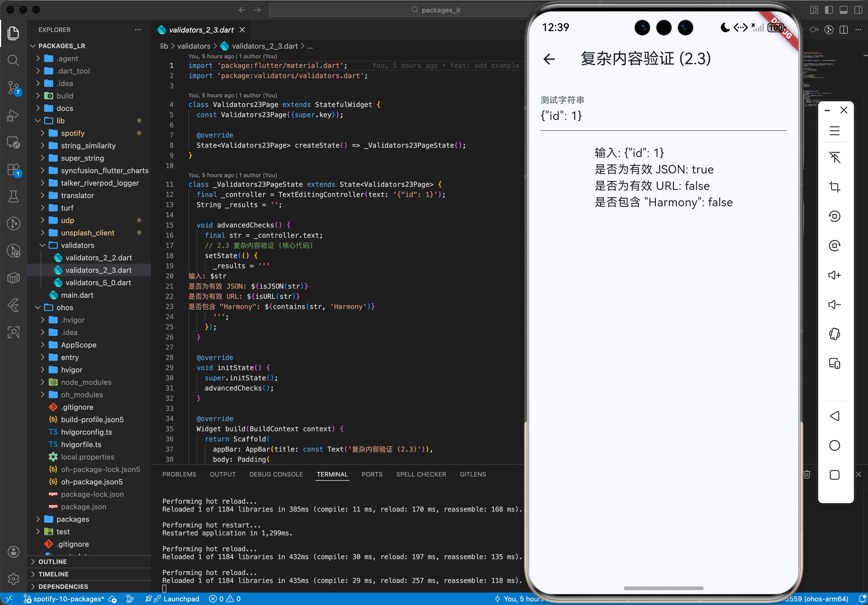The image size is (868, 605).
Task: Switch to the PROBLEMS panel tab
Action: coord(179,474)
